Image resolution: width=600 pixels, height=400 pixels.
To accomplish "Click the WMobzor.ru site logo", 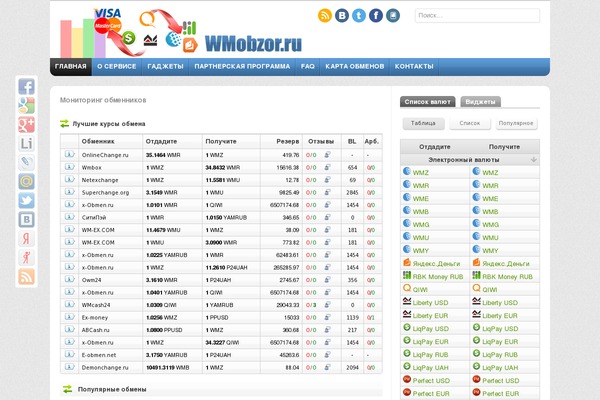I will click(x=253, y=44).
